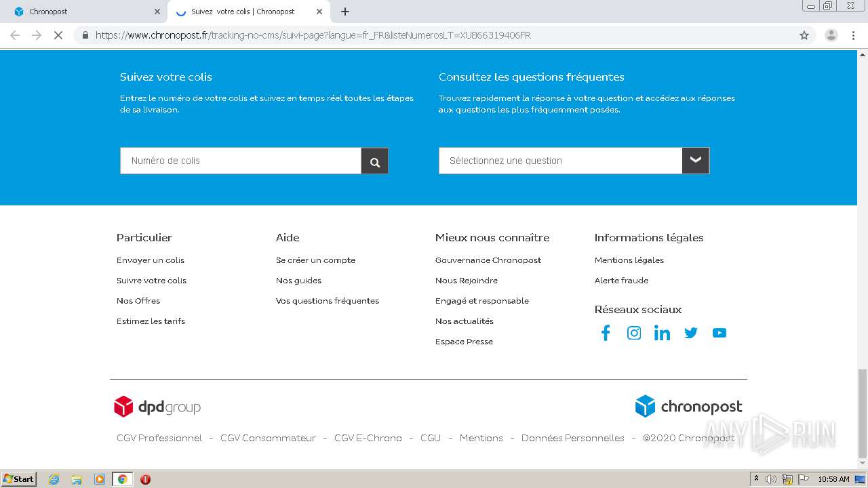Click the Chrome taskbar icon
The width and height of the screenshot is (868, 488).
click(x=123, y=479)
